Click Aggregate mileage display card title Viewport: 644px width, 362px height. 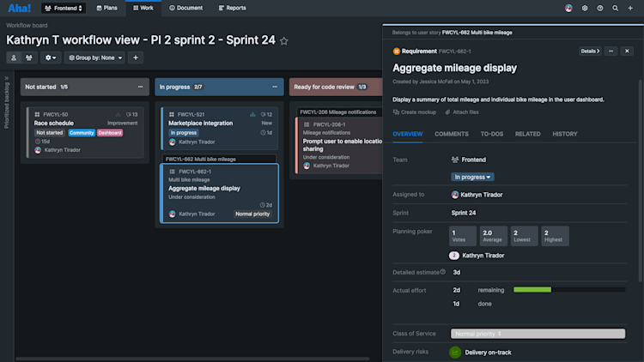tap(204, 189)
